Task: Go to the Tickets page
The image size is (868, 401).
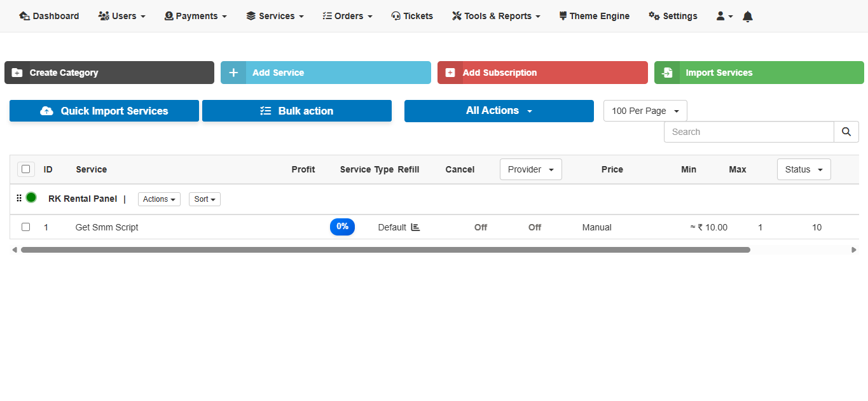Action: 412,16
